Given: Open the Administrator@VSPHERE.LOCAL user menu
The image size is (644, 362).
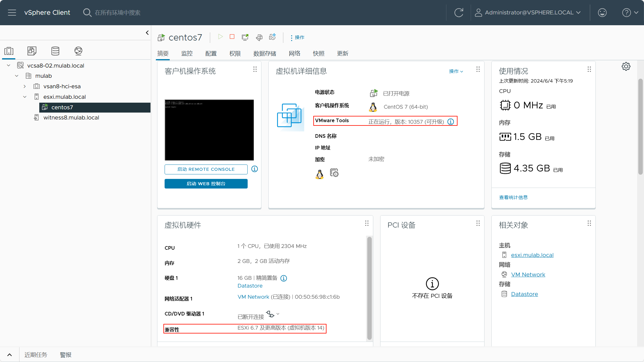Looking at the screenshot, I should click(x=528, y=13).
